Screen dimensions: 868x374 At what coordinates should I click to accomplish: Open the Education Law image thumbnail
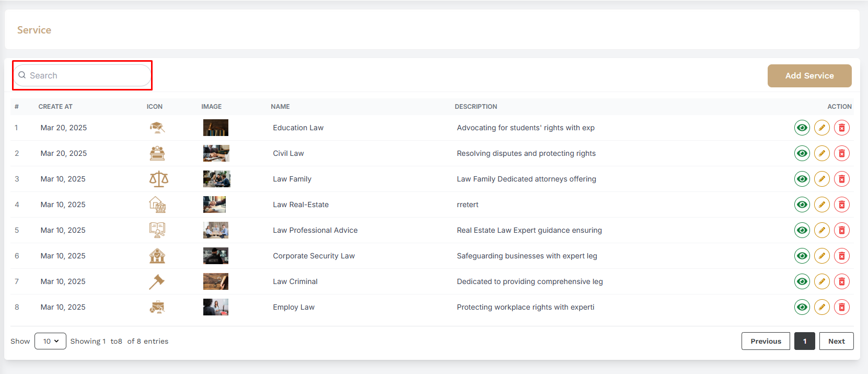pos(216,128)
